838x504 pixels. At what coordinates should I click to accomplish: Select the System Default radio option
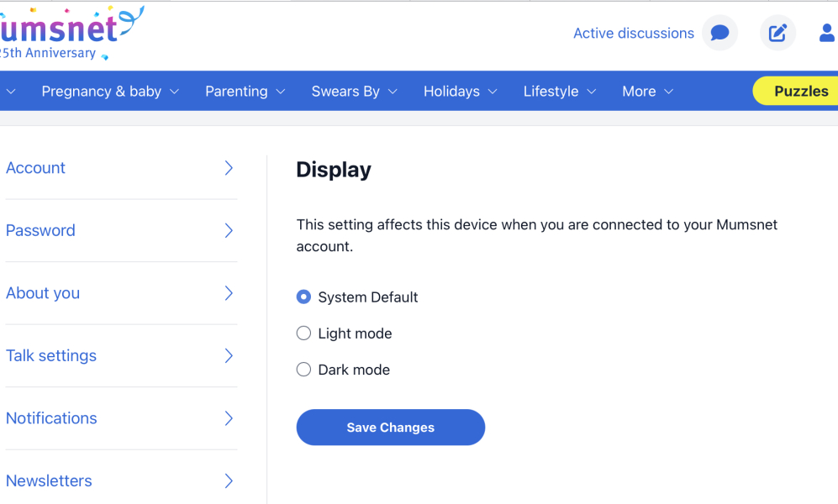click(303, 297)
